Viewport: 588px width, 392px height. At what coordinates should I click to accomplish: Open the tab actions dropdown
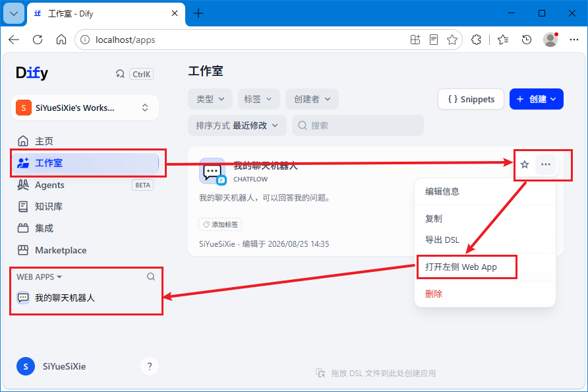coord(14,13)
